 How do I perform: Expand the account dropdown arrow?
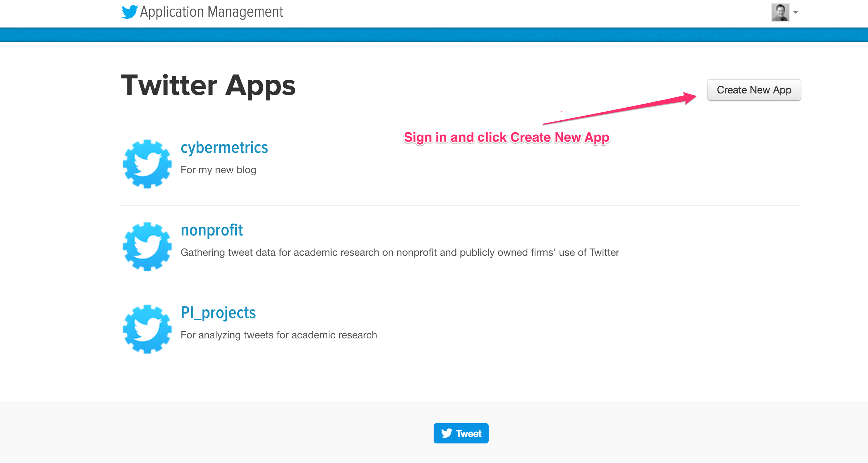[x=796, y=12]
